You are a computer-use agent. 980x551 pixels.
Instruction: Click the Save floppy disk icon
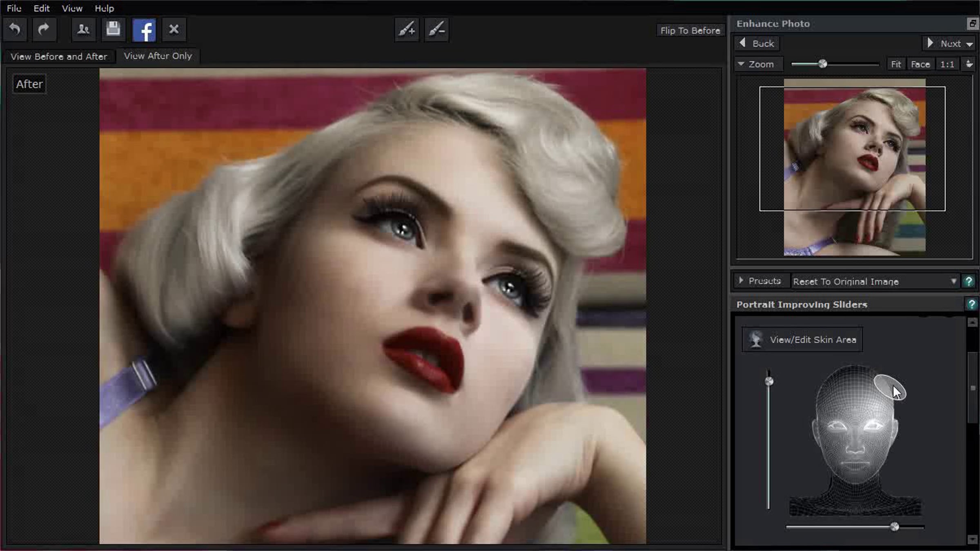pyautogui.click(x=113, y=29)
